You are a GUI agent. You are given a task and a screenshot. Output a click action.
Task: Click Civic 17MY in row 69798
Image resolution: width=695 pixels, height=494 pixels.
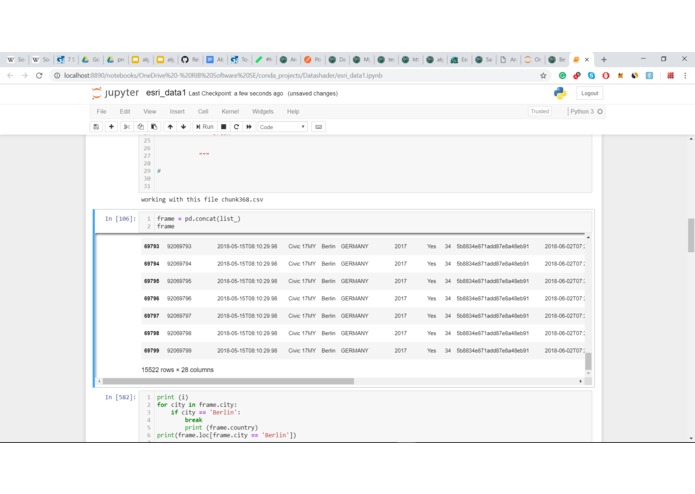pos(302,333)
